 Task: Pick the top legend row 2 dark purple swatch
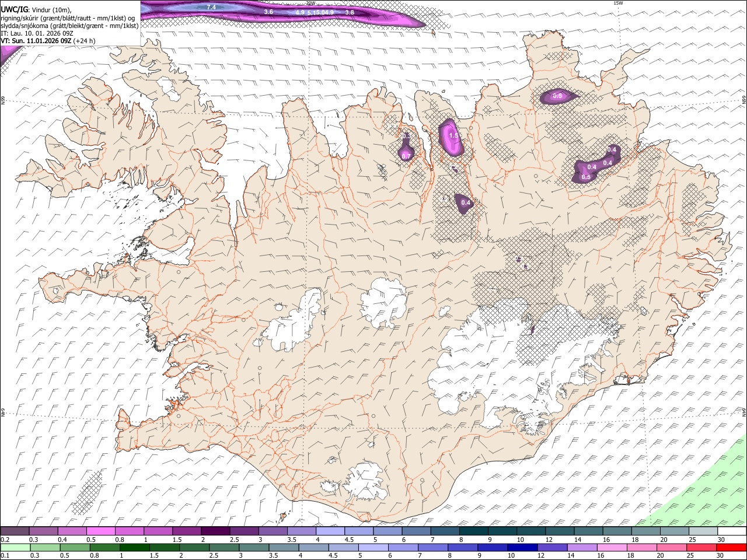tap(215, 531)
